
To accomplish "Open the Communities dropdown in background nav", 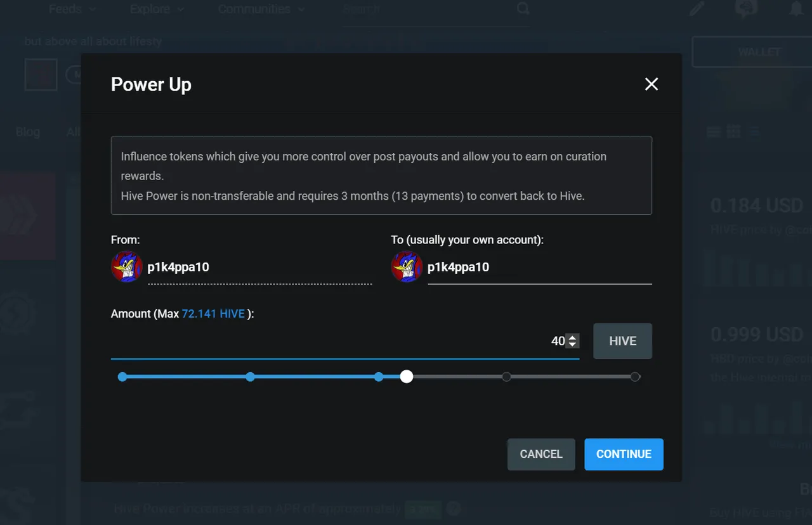I will click(x=261, y=9).
